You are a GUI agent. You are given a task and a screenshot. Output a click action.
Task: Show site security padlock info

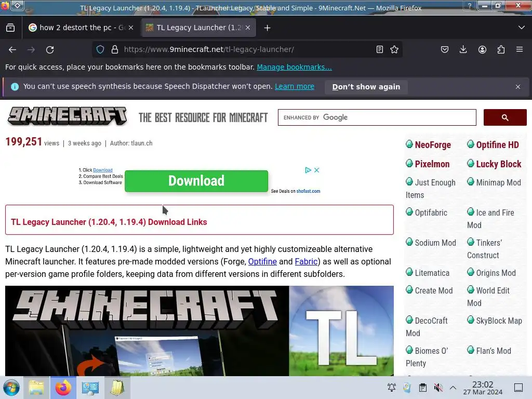115,49
